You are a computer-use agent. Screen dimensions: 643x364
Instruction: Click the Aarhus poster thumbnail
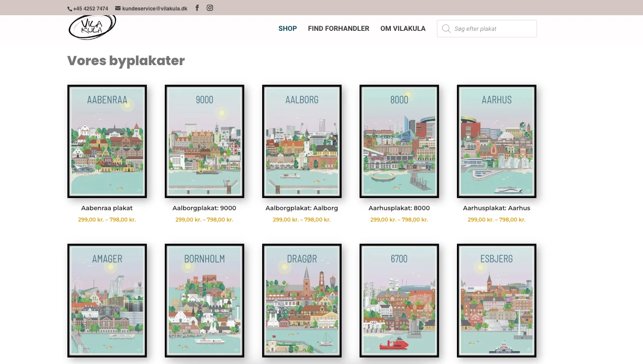496,141
